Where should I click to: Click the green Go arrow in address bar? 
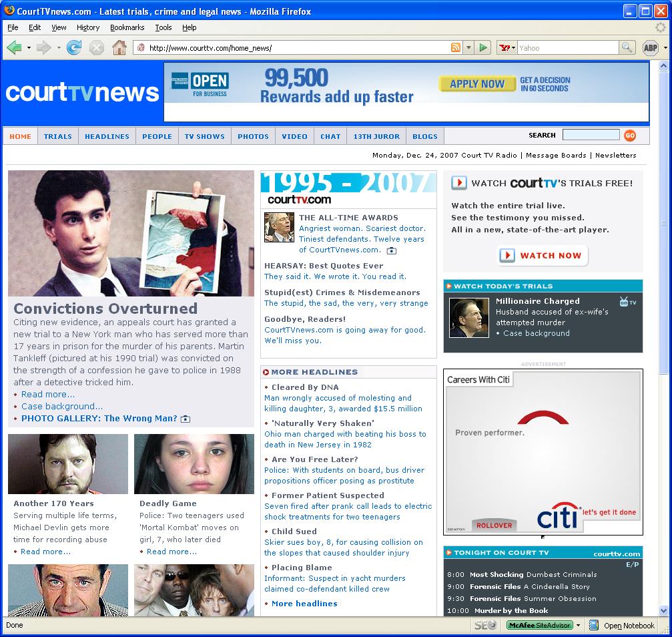pos(483,47)
